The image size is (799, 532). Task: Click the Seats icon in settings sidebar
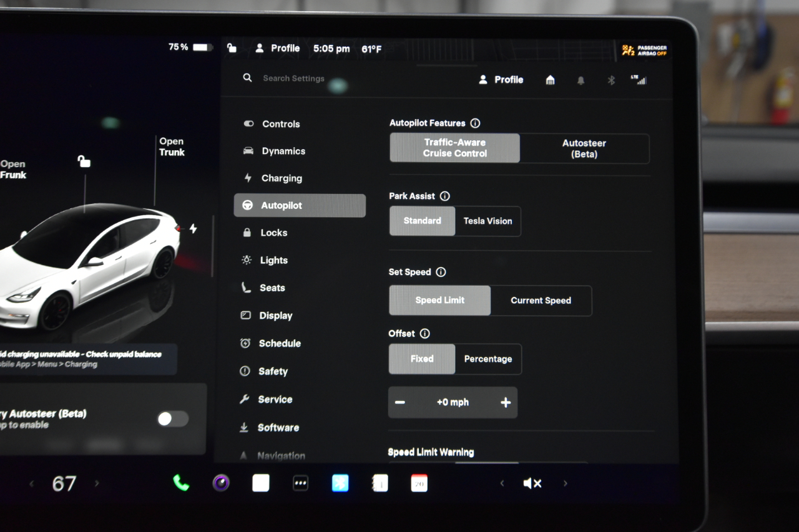pos(248,288)
